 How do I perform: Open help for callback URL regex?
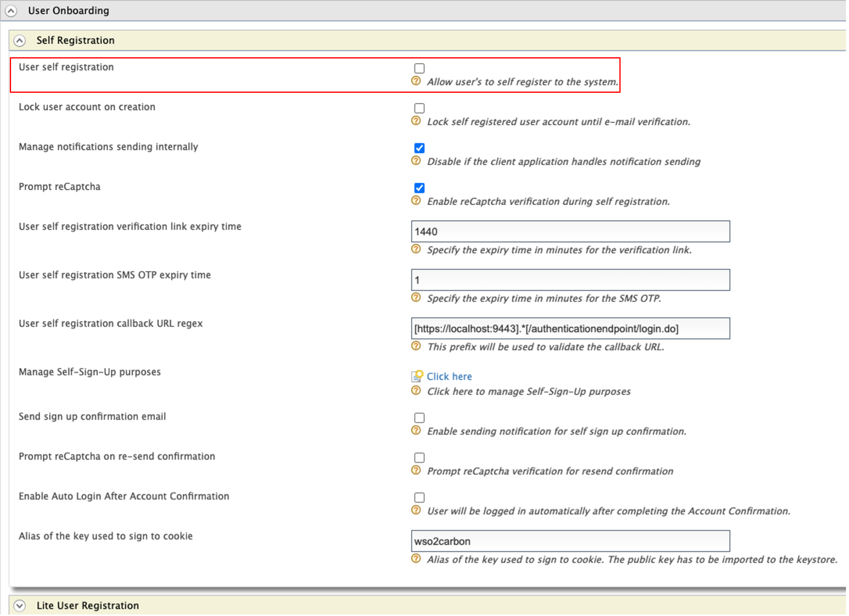(416, 347)
